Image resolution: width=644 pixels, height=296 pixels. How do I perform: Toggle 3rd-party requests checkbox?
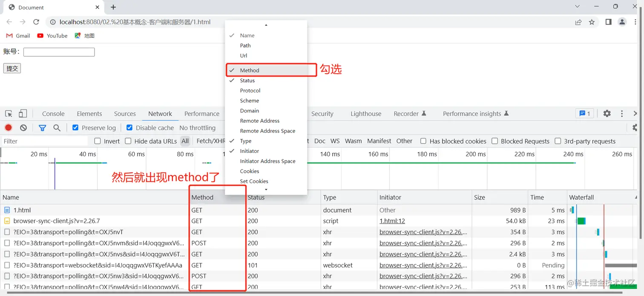[x=558, y=141]
